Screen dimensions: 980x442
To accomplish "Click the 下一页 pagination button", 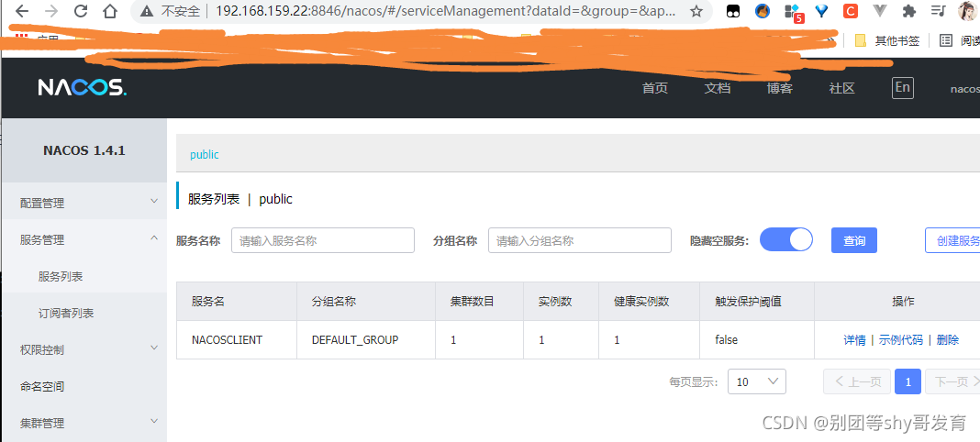I will [x=952, y=381].
